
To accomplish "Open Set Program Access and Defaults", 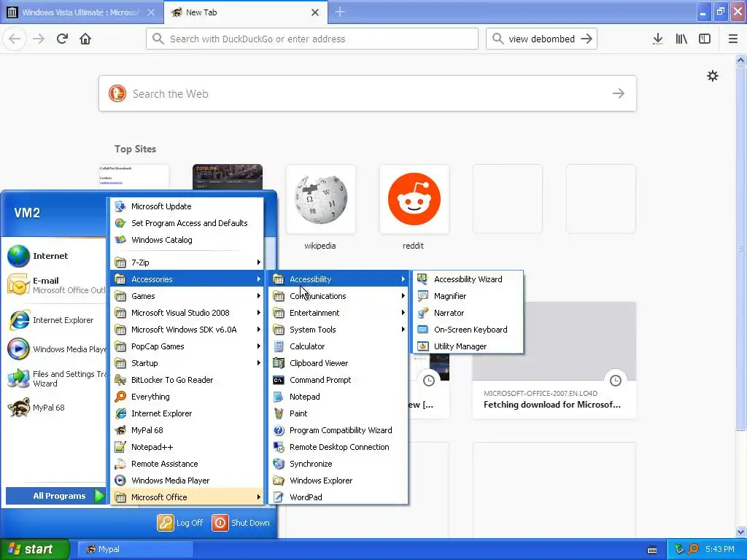I will (187, 223).
